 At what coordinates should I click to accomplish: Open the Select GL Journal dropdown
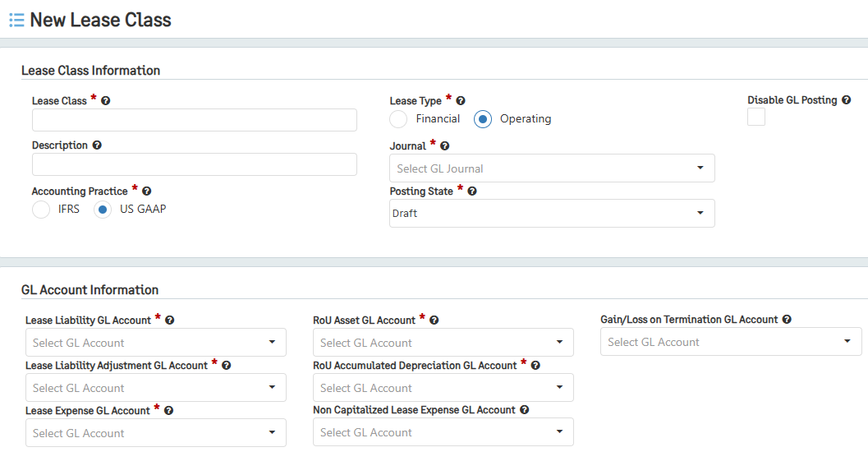(552, 168)
